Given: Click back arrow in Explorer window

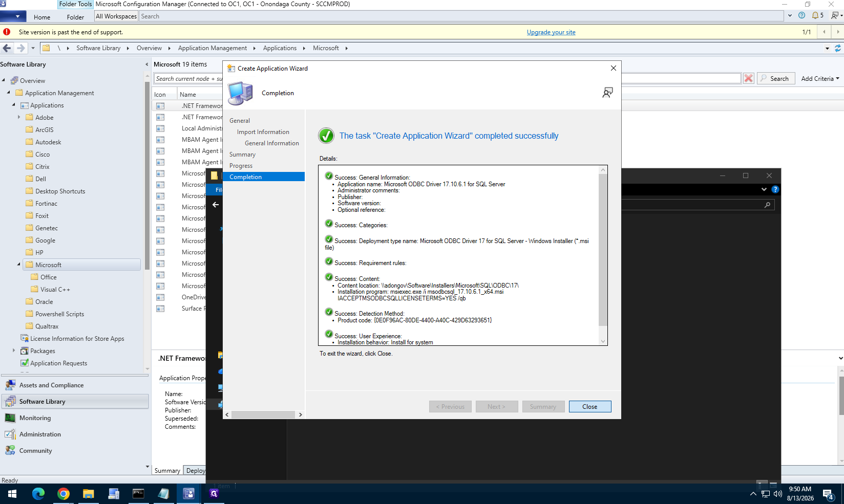Looking at the screenshot, I should [x=216, y=205].
